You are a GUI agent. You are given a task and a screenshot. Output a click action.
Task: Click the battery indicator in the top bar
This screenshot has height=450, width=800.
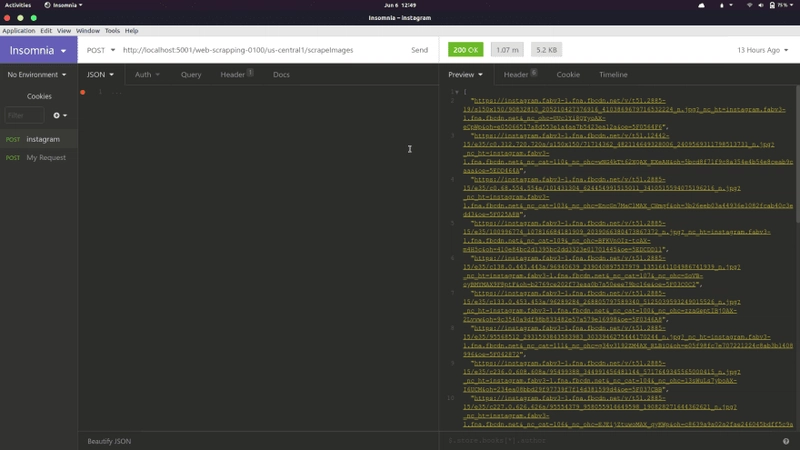781,5
